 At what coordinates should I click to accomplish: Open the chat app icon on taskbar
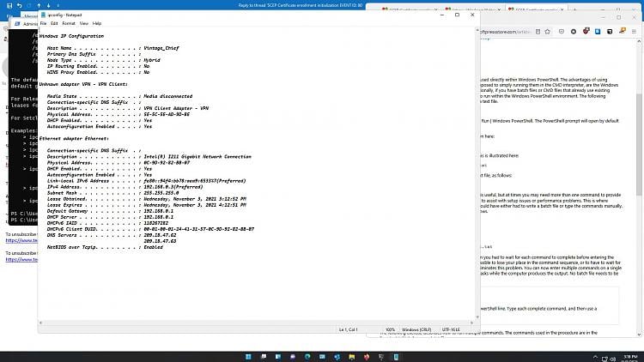[x=293, y=357]
